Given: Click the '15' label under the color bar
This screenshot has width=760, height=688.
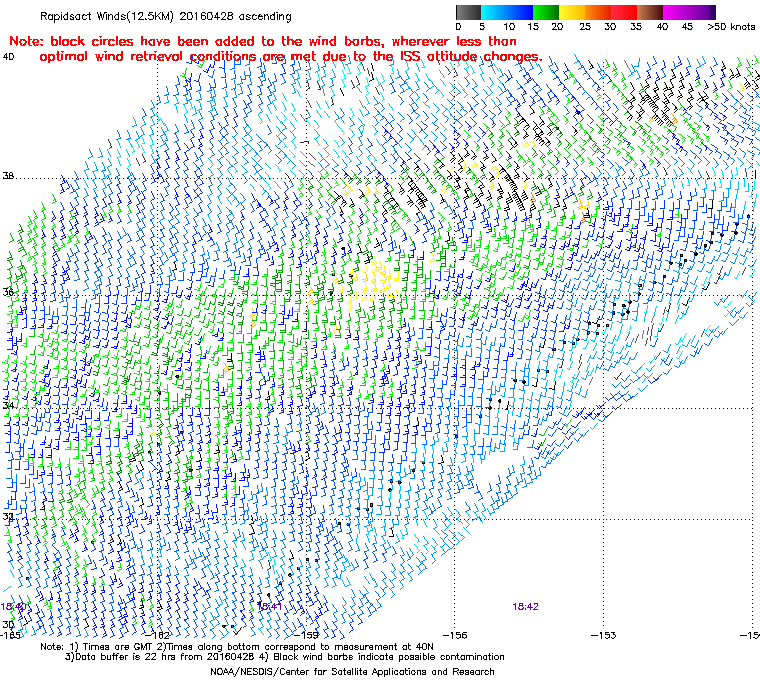Looking at the screenshot, I should (x=533, y=27).
